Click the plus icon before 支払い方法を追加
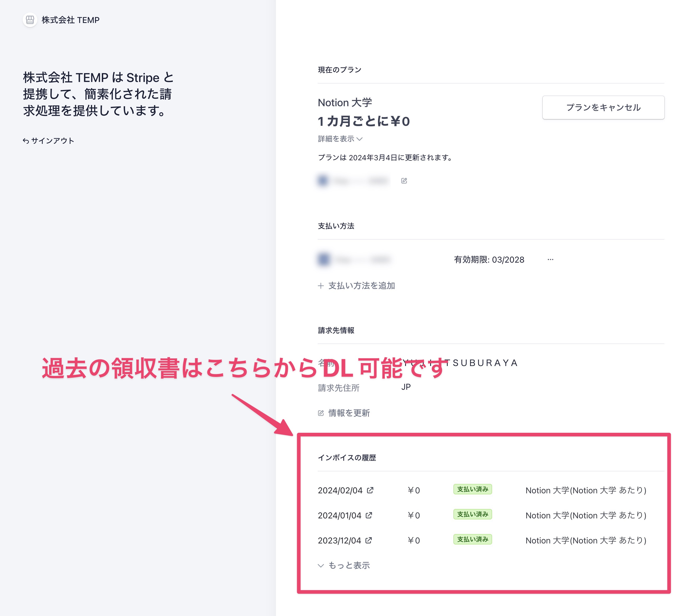This screenshot has height=616, width=697. (321, 286)
